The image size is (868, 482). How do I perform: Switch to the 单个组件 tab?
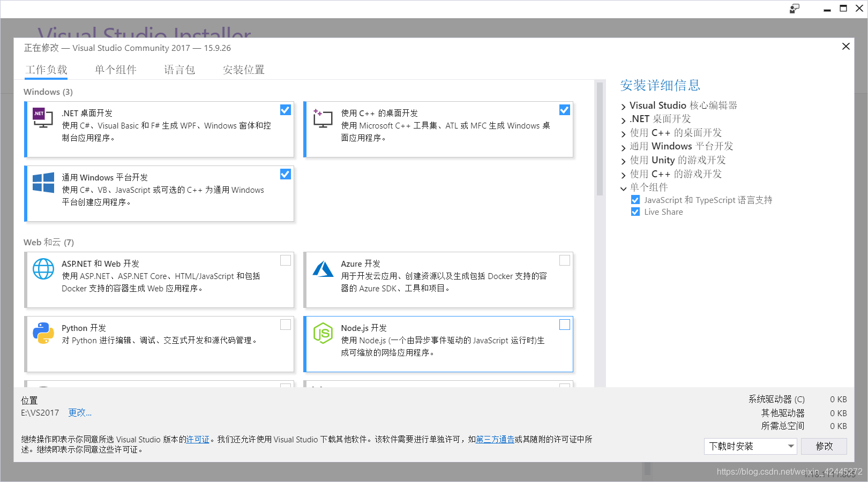[116, 70]
